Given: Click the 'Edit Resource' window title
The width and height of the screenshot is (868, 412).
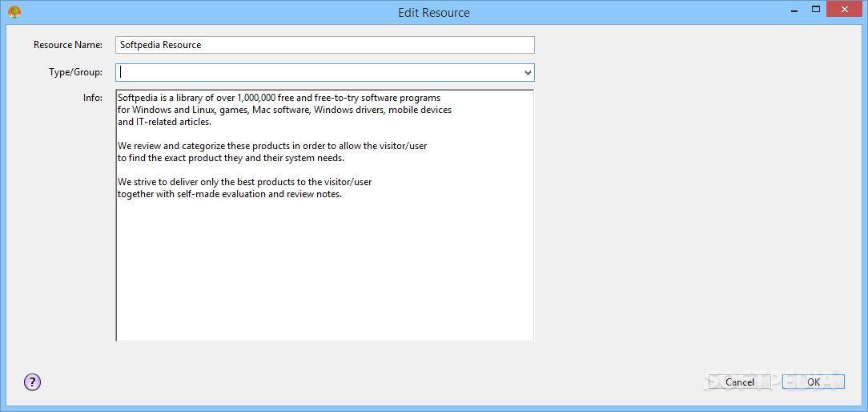Looking at the screenshot, I should (434, 12).
